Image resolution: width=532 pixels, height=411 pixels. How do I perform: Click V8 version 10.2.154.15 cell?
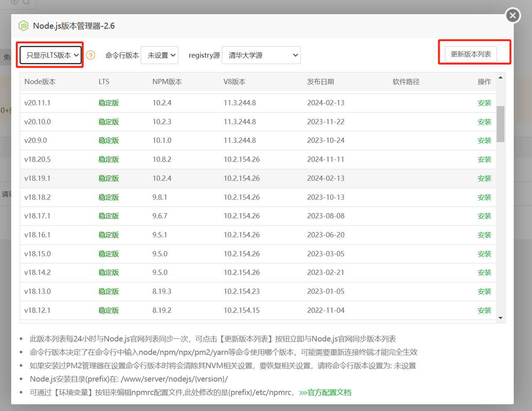(241, 310)
